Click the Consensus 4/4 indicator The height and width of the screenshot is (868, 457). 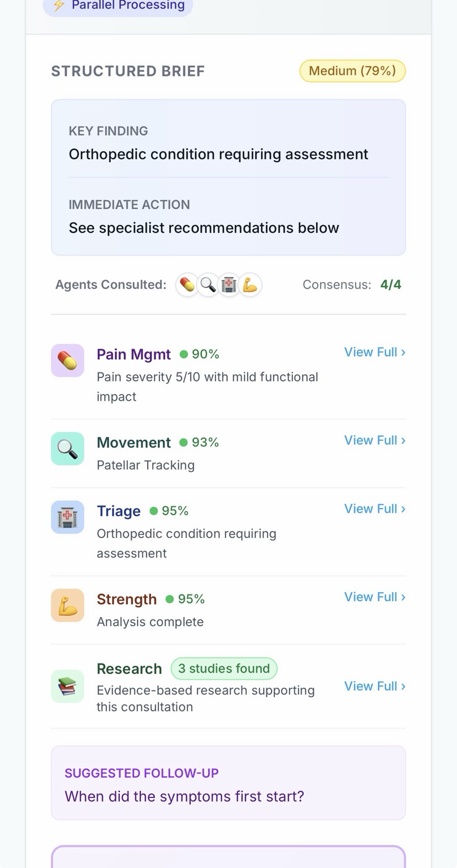coord(352,285)
